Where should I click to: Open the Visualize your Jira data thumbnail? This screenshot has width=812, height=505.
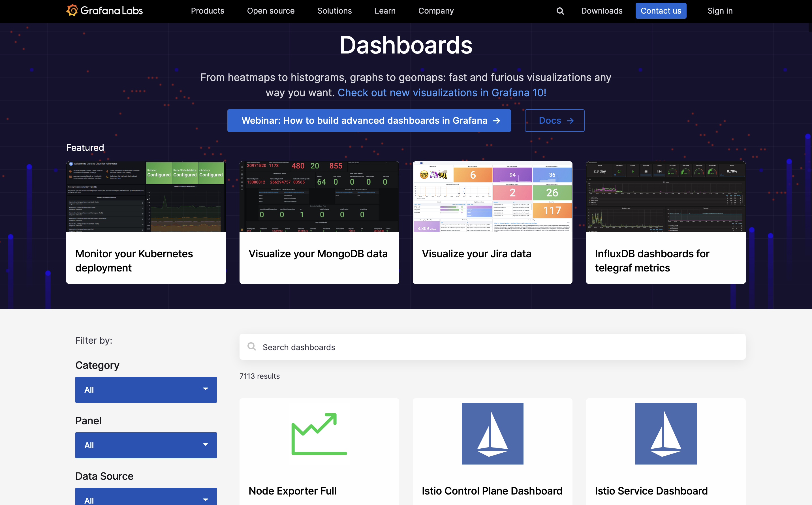tap(492, 197)
